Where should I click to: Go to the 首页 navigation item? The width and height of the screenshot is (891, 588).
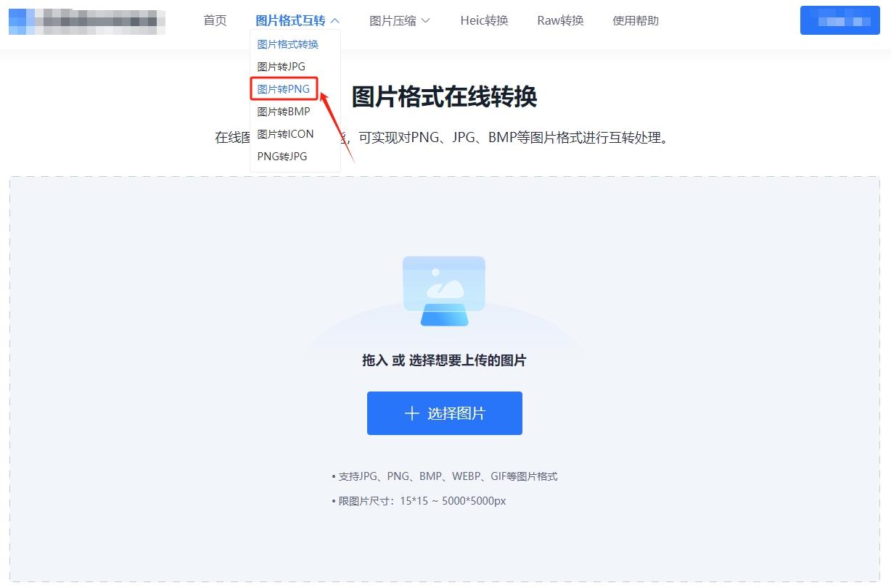(214, 20)
